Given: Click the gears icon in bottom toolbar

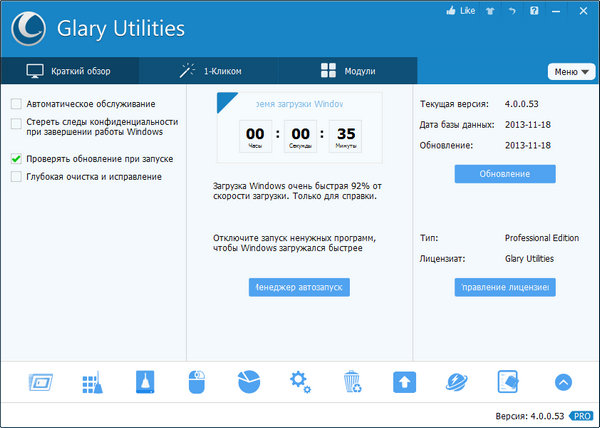Looking at the screenshot, I should [x=299, y=381].
